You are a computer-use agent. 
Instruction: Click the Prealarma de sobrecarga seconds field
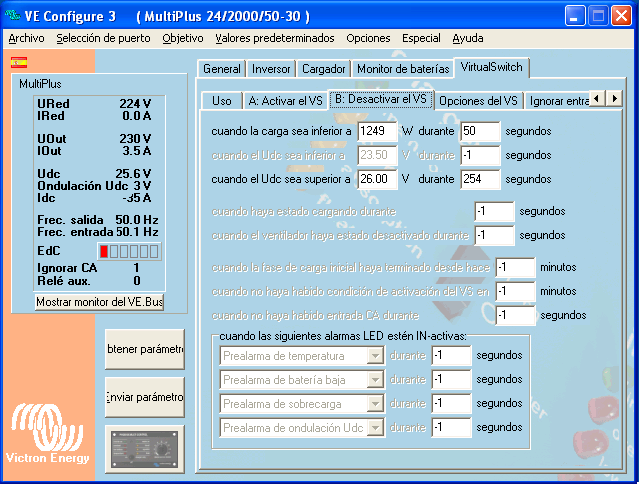[x=452, y=404]
